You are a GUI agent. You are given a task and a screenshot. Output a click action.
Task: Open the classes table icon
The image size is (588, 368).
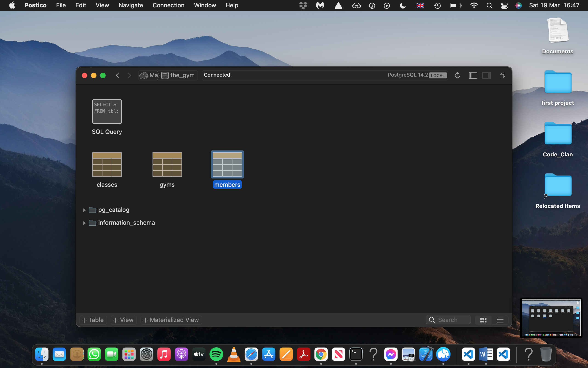pos(107,164)
